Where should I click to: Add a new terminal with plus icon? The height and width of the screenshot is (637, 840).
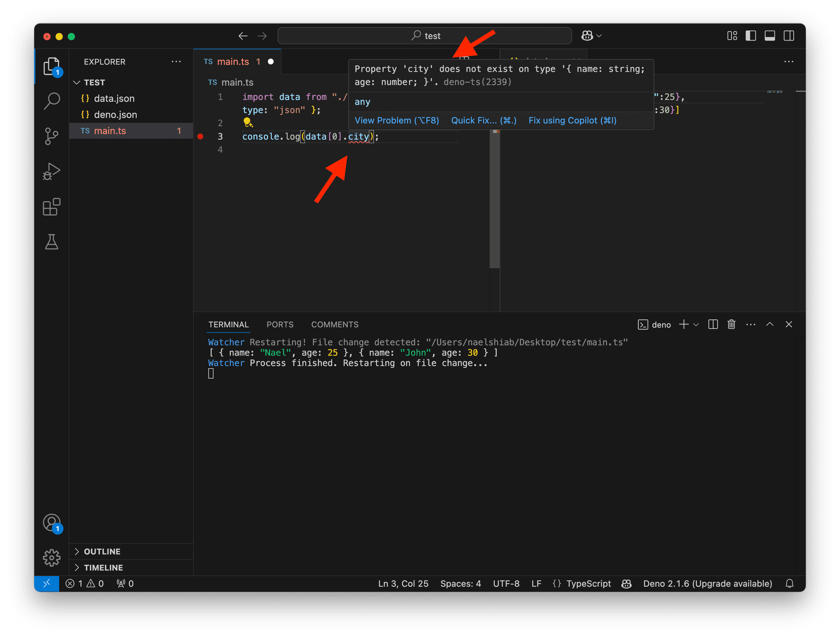(684, 324)
